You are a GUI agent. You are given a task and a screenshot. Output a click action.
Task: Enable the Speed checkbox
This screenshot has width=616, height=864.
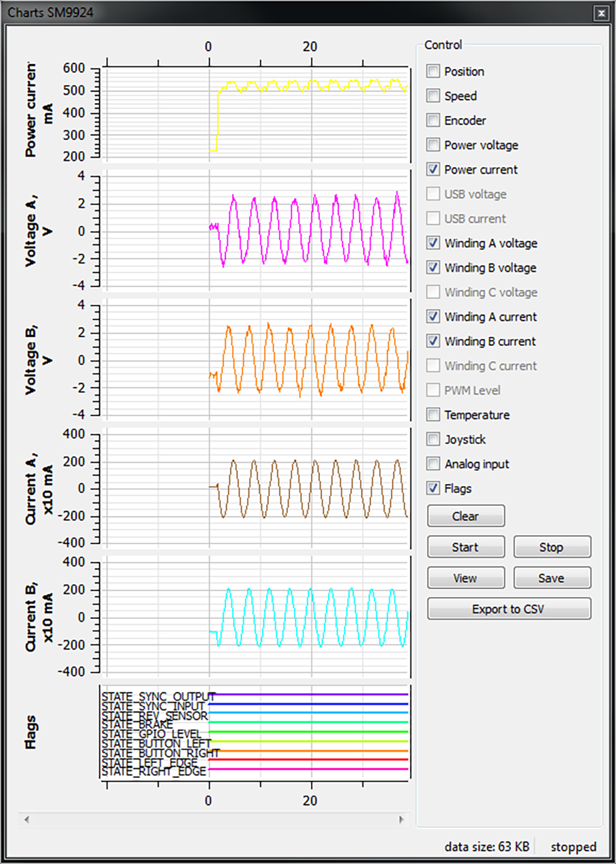coord(432,96)
